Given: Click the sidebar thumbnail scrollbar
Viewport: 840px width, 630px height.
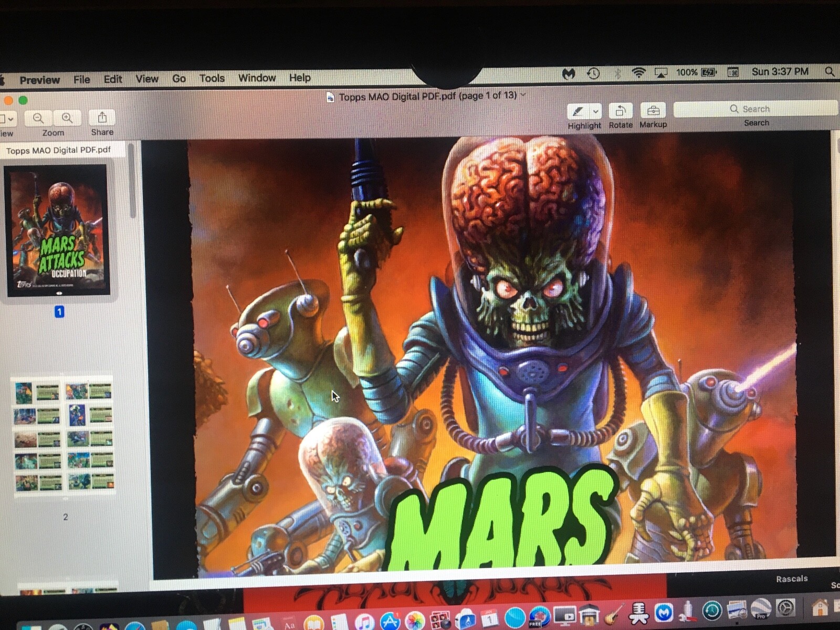Looking at the screenshot, I should click(x=132, y=181).
